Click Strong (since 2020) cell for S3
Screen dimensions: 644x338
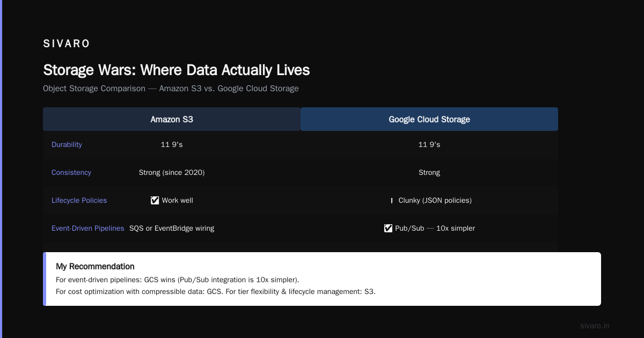pos(172,172)
